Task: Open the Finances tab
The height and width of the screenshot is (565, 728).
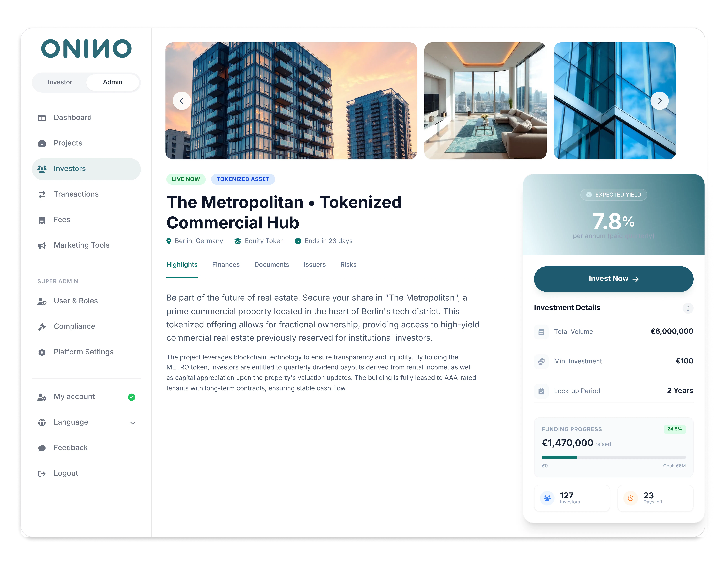Action: click(226, 265)
